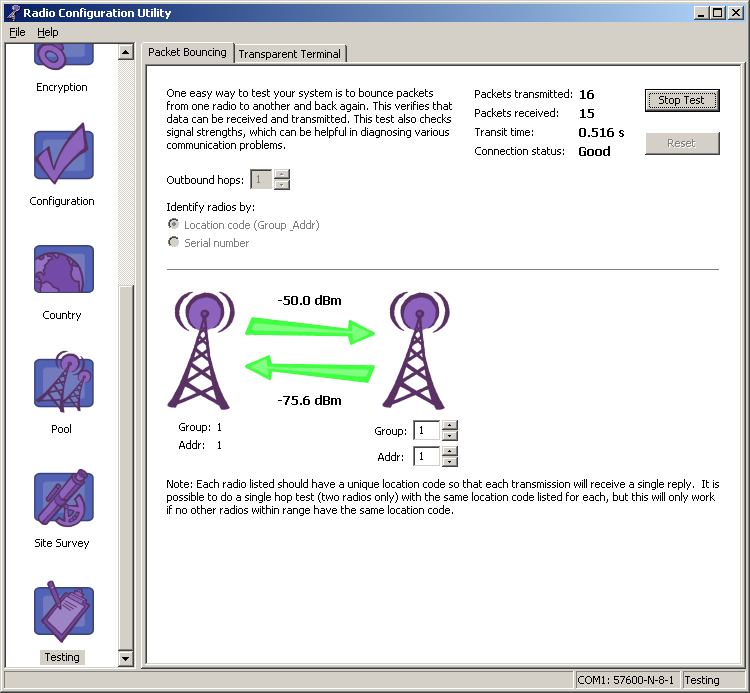The height and width of the screenshot is (693, 750).
Task: Minimize the Radio Configuration Utility window
Action: click(x=701, y=12)
